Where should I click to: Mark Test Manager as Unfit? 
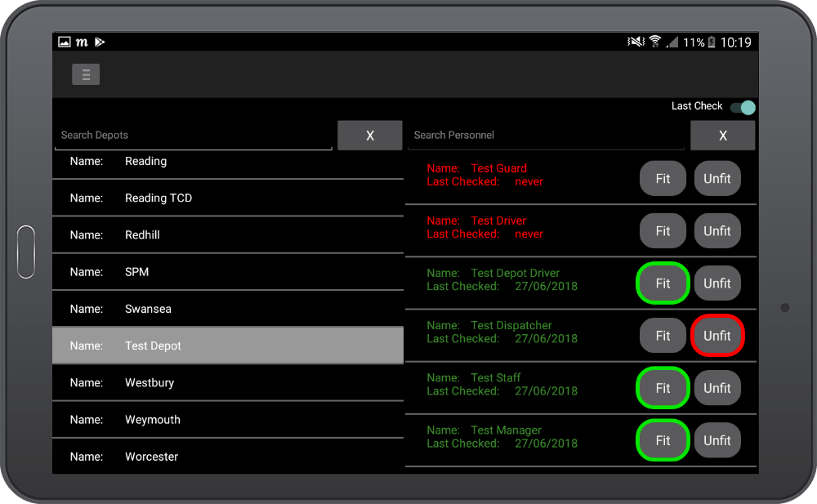click(x=717, y=440)
